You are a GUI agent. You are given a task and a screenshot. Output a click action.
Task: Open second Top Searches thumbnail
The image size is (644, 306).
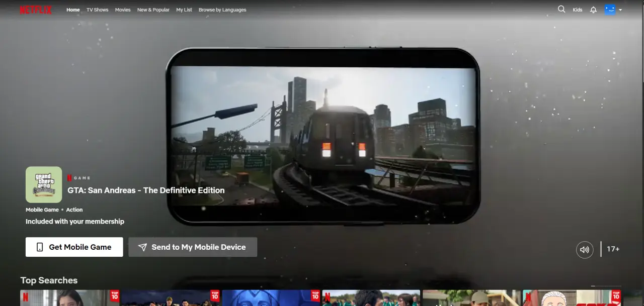click(170, 298)
